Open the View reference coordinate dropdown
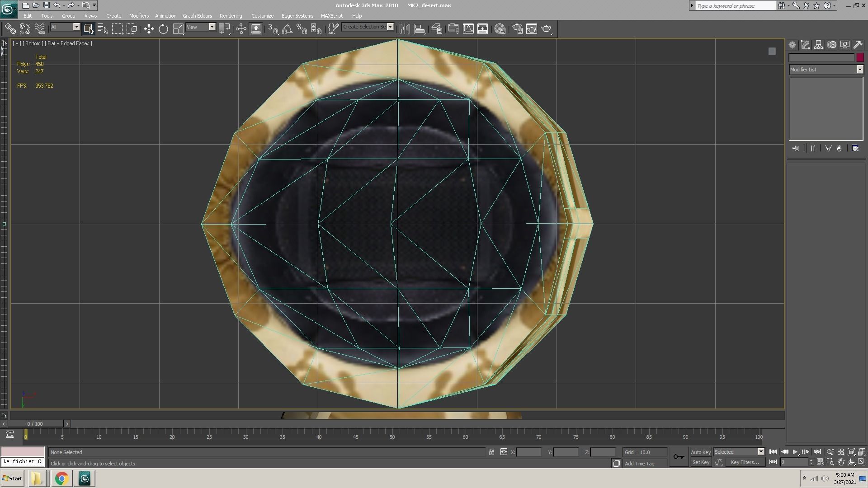 tap(212, 27)
